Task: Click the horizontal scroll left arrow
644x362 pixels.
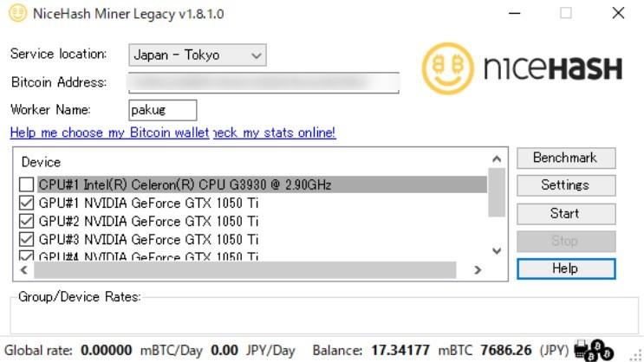Action: [x=23, y=270]
